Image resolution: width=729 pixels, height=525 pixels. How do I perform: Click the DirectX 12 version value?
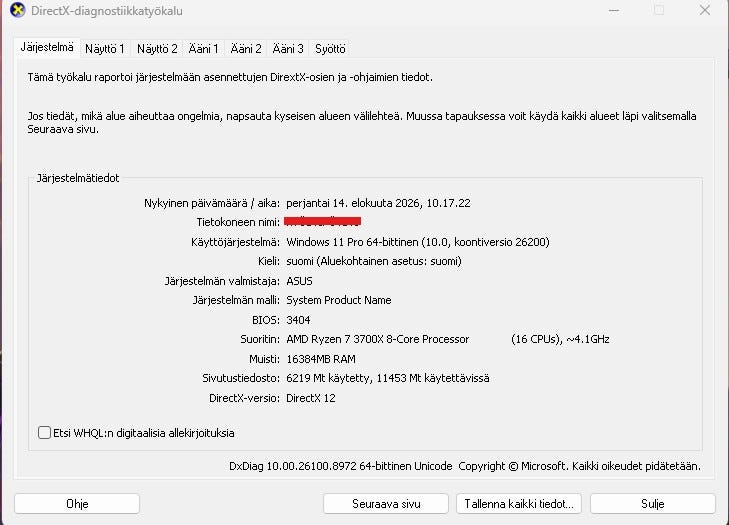[x=311, y=398]
